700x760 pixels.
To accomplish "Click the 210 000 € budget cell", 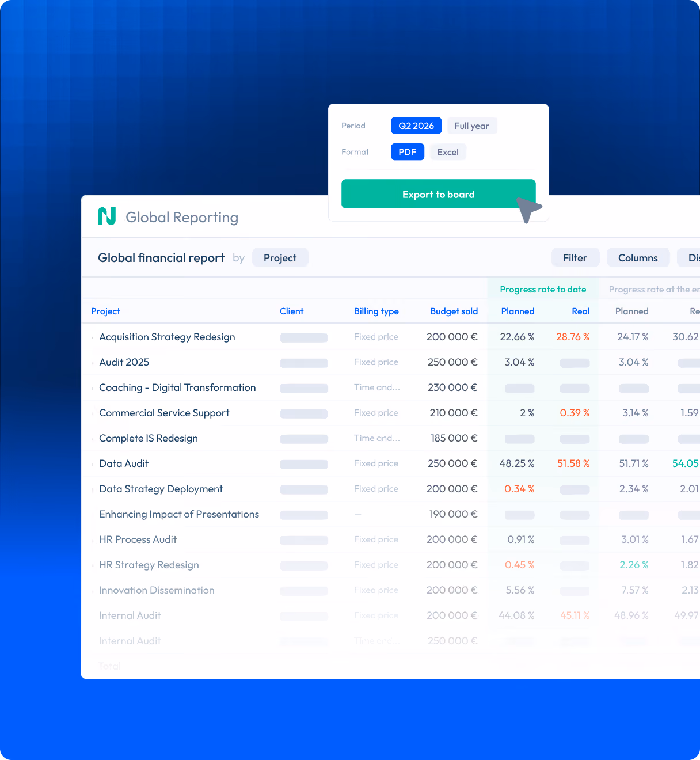I will coord(454,413).
